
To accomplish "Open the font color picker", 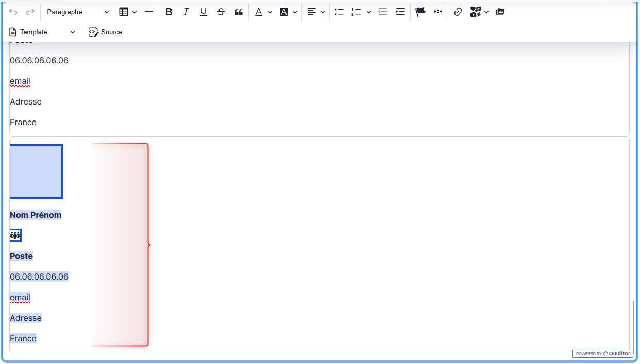I will (x=263, y=12).
